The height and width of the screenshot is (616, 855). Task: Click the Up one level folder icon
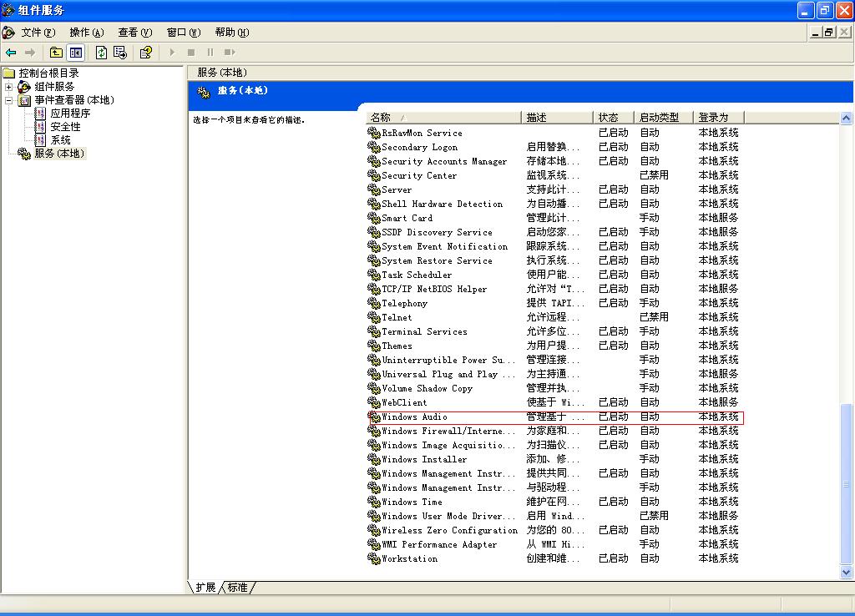57,53
